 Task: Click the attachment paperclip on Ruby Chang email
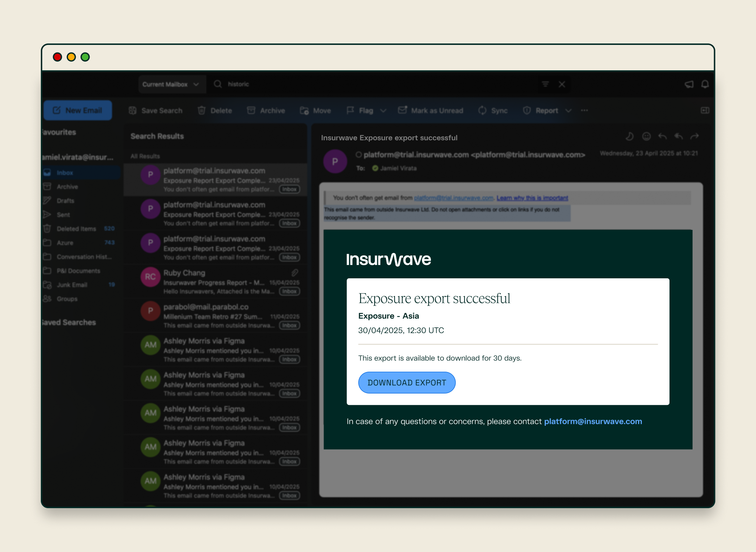coord(295,273)
